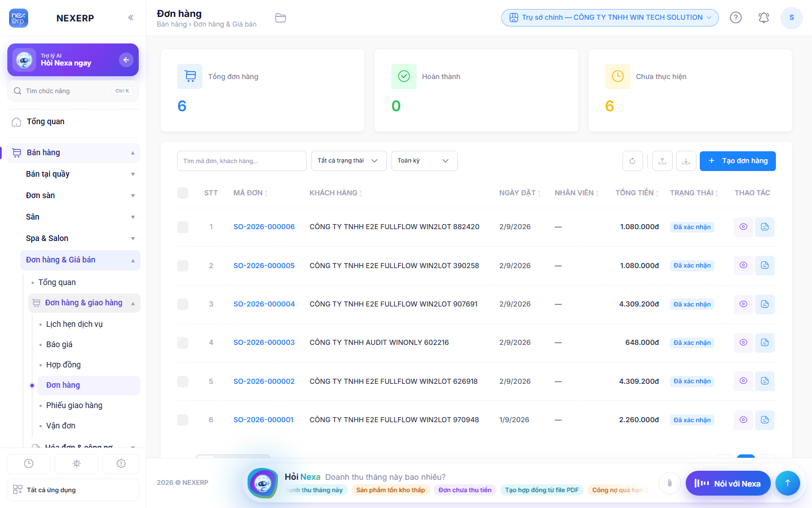Collapse the 'Bán hàng' sidebar menu
The height and width of the screenshot is (508, 812).
(74, 152)
